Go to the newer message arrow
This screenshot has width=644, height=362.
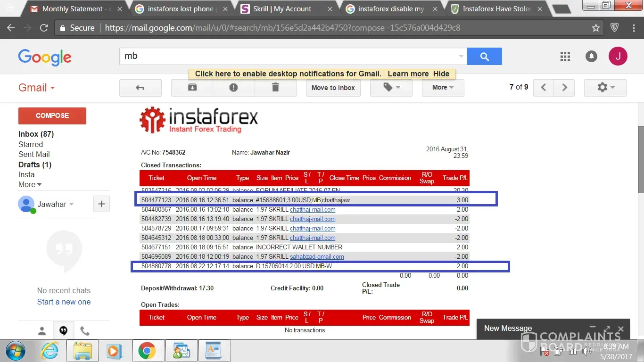[544, 88]
